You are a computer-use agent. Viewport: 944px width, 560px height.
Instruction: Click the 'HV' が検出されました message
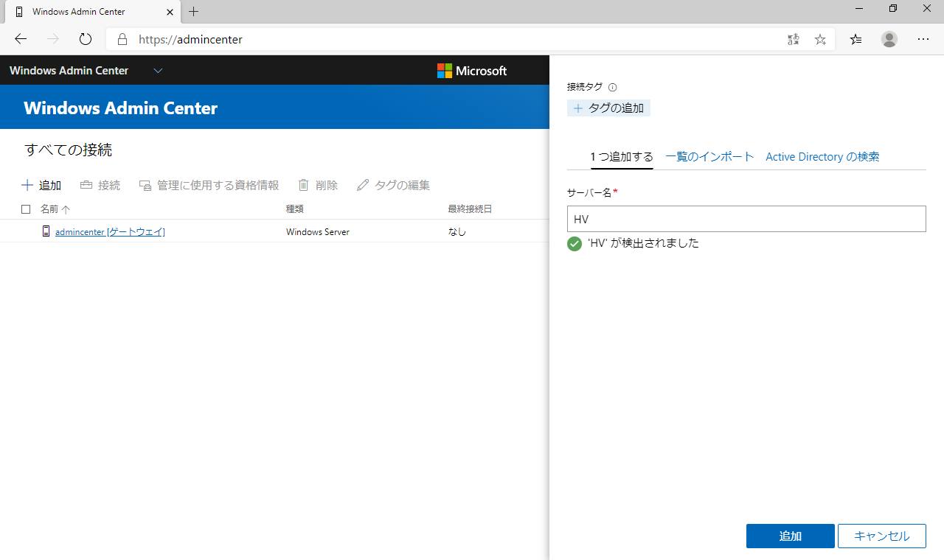pos(643,243)
